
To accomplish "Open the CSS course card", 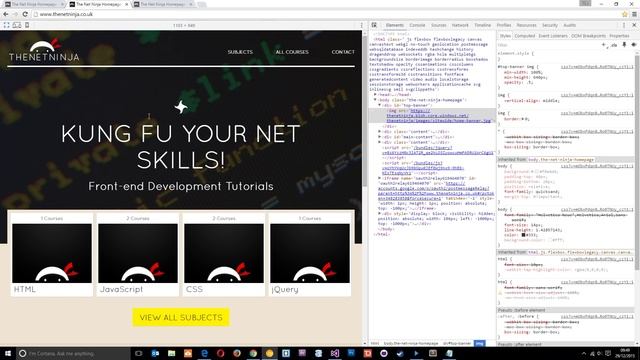I will coord(224,254).
